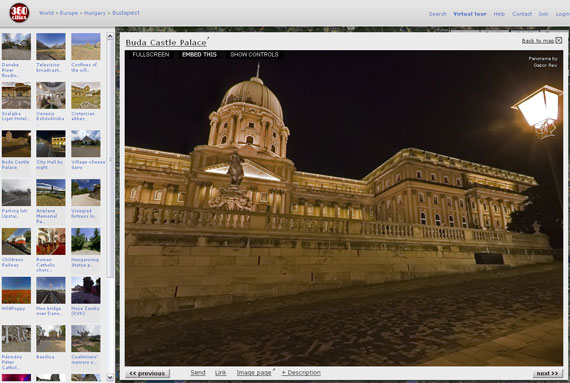Go to World breadcrumb

pyautogui.click(x=47, y=13)
